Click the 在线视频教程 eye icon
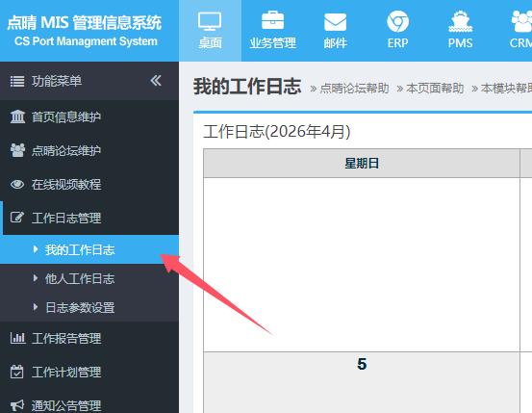The image size is (532, 413). 17,184
